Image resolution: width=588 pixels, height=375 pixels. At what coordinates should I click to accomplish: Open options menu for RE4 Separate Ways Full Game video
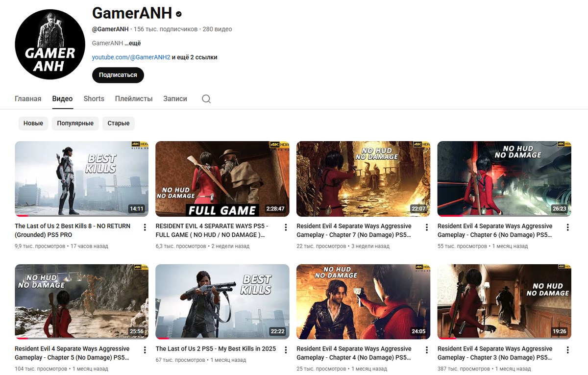(x=286, y=227)
